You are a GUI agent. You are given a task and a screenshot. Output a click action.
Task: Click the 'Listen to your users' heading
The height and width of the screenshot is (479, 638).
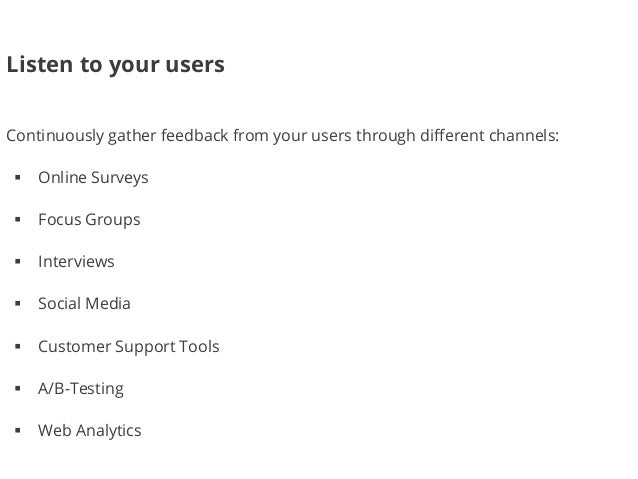tap(116, 65)
